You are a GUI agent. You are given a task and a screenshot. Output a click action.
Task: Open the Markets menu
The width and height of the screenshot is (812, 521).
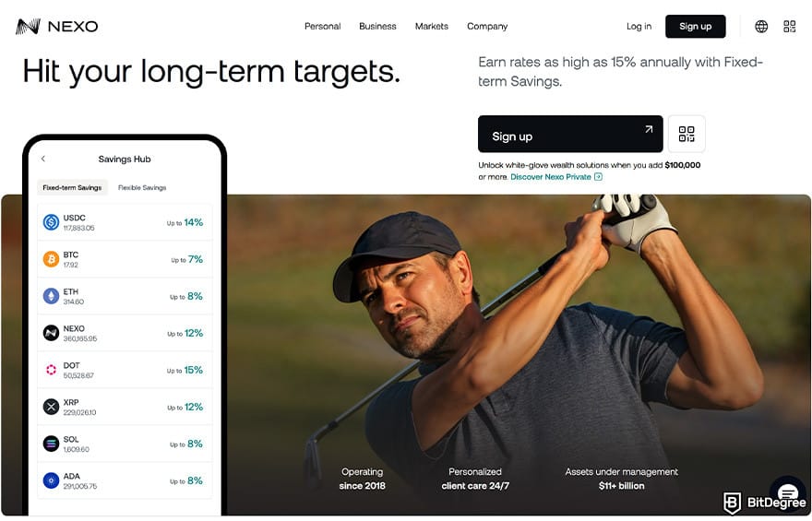point(432,27)
